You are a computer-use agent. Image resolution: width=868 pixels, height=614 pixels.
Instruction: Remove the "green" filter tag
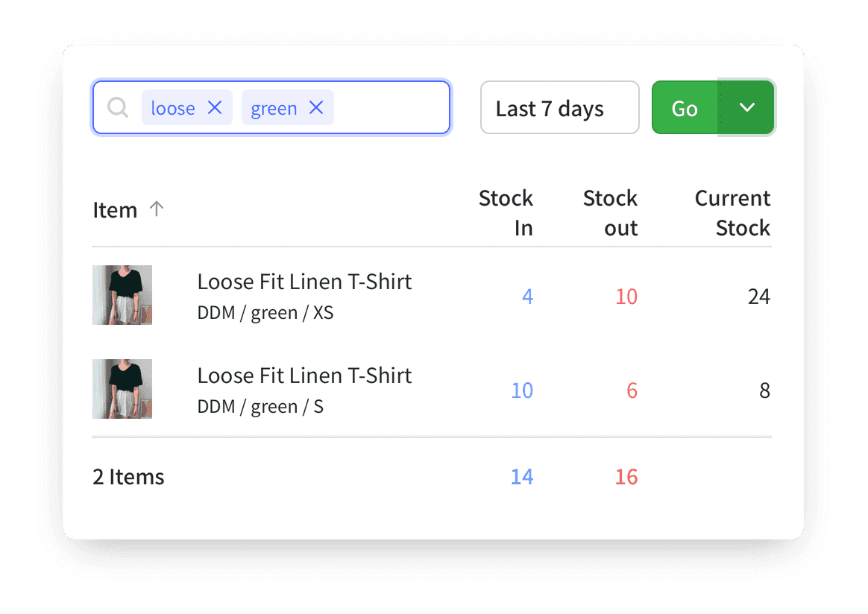pyautogui.click(x=316, y=107)
